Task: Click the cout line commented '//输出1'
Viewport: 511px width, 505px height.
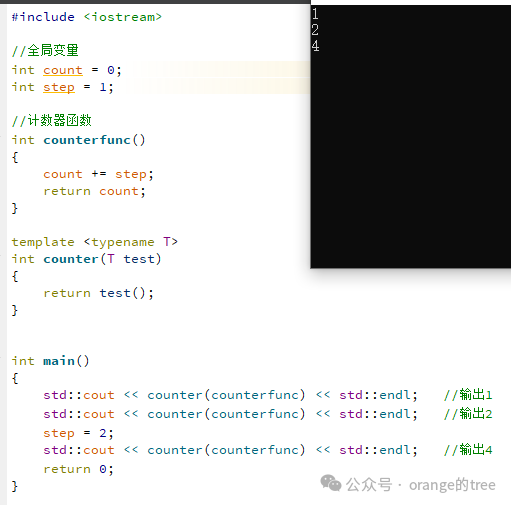Action: [230, 395]
